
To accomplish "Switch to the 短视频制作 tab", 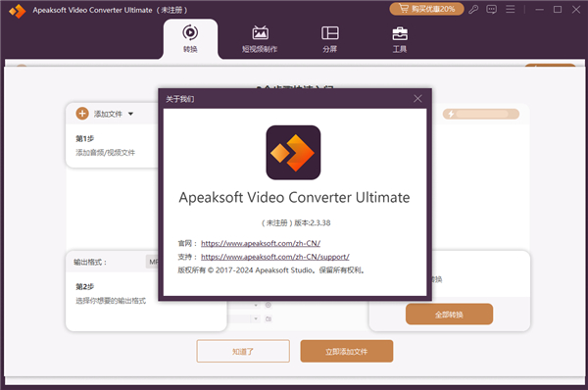I will tap(260, 39).
